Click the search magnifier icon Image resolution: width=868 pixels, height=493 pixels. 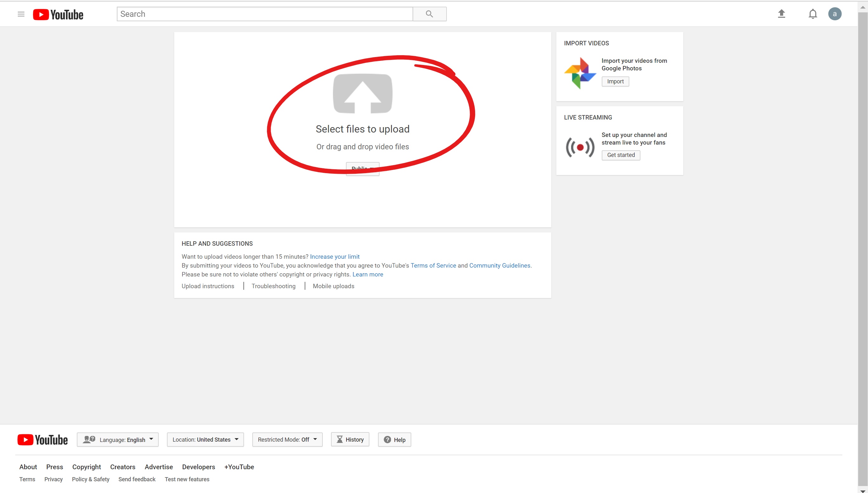pos(429,14)
